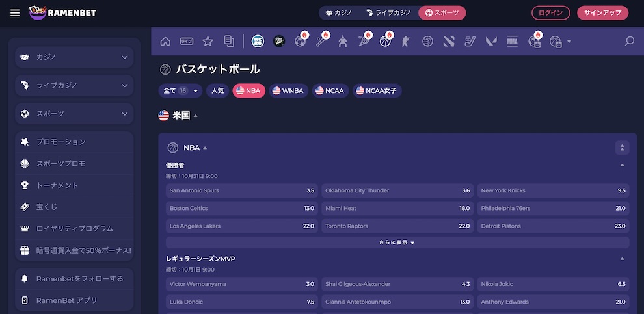Select the Valorant esports icon
The height and width of the screenshot is (314, 644).
pos(491,41)
